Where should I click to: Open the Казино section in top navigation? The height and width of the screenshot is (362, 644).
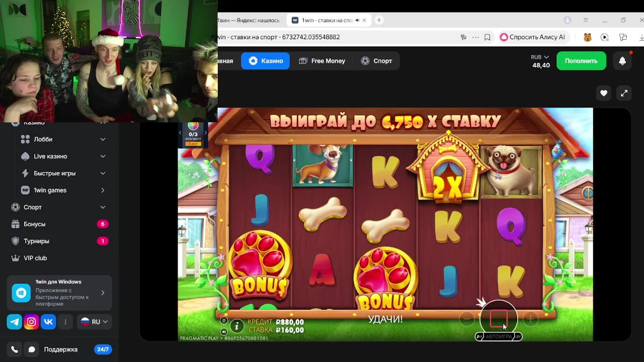[x=265, y=61]
